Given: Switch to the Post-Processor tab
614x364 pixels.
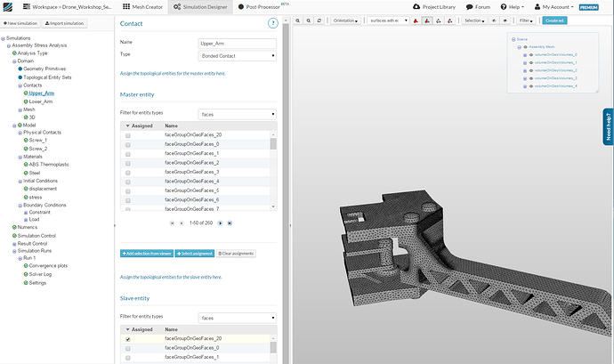Looking at the screenshot, I should click(264, 6).
